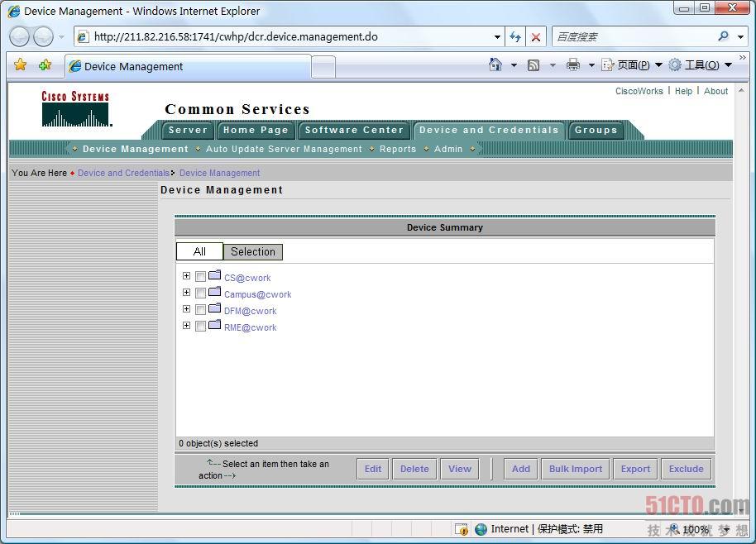Click the Add to Favorites icon
Image resolution: width=756 pixels, height=544 pixels.
pos(45,64)
